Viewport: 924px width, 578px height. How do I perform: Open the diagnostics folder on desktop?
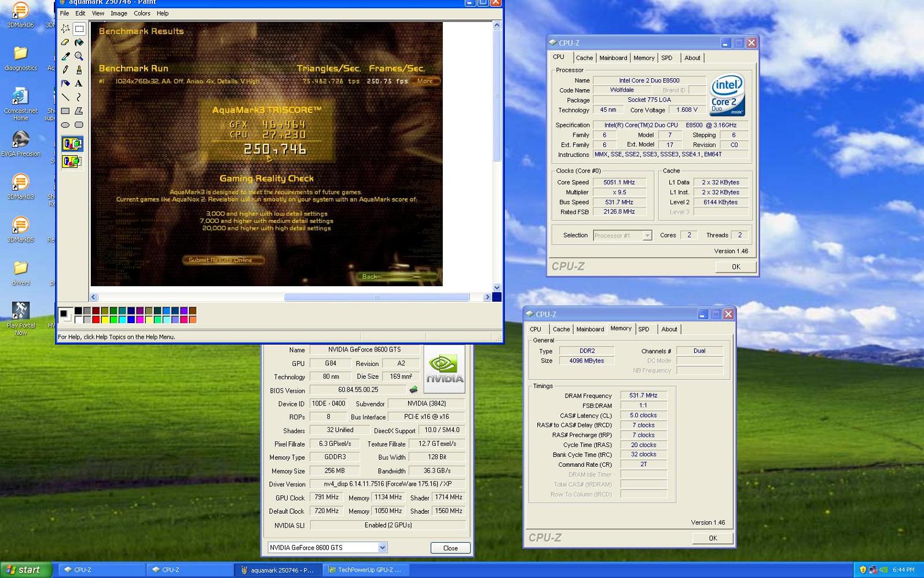coord(20,58)
